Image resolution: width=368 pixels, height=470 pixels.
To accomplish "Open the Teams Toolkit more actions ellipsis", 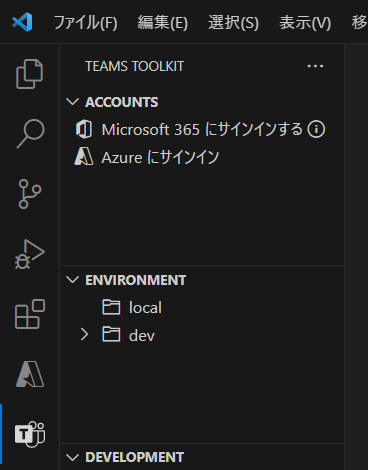I will click(x=315, y=66).
